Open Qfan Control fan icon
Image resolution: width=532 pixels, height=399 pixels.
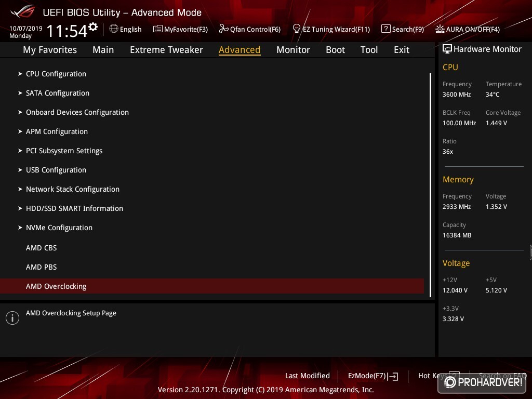223,29
